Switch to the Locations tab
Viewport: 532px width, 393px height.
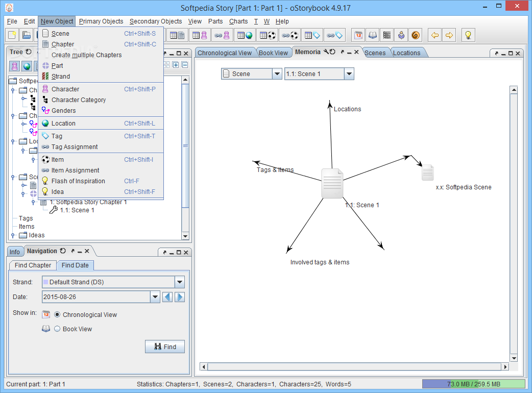coord(406,53)
